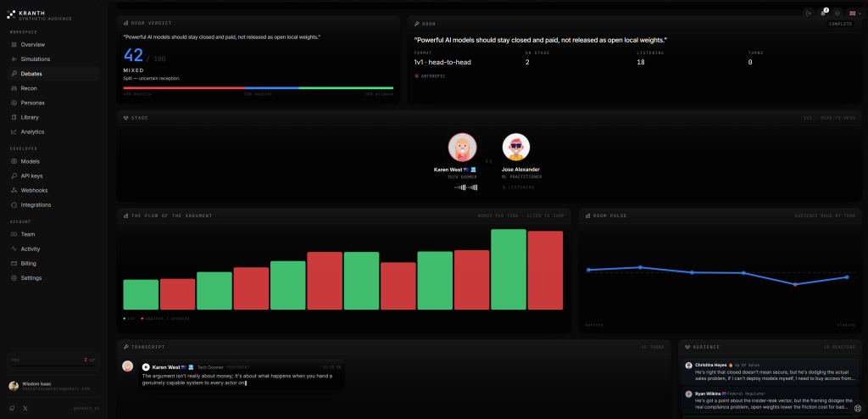
Task: Click the red dip point on Room Pulse
Action: 795,284
